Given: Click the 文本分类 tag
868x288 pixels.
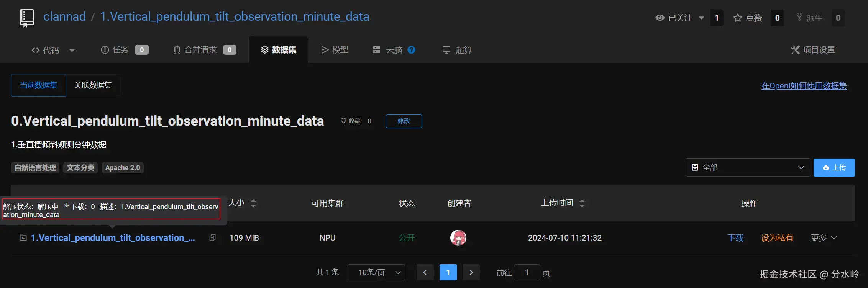Looking at the screenshot, I should [x=80, y=168].
